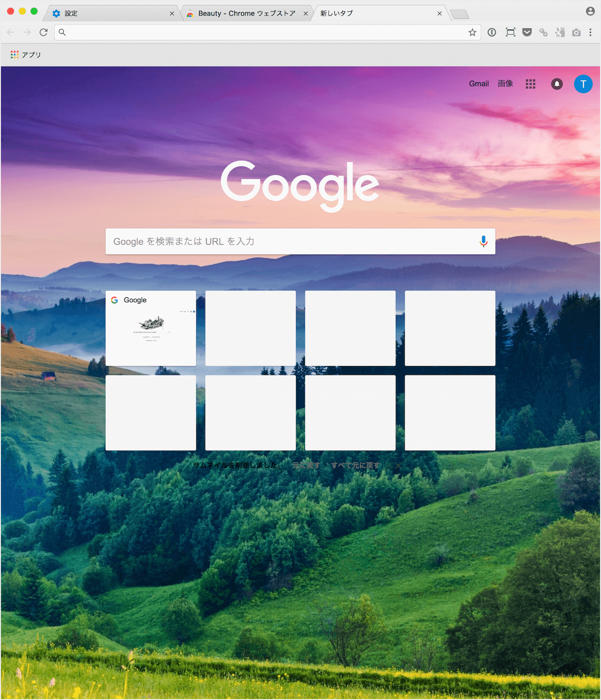The image size is (601, 700).
Task: Click the chain link extension icon
Action: 544,32
